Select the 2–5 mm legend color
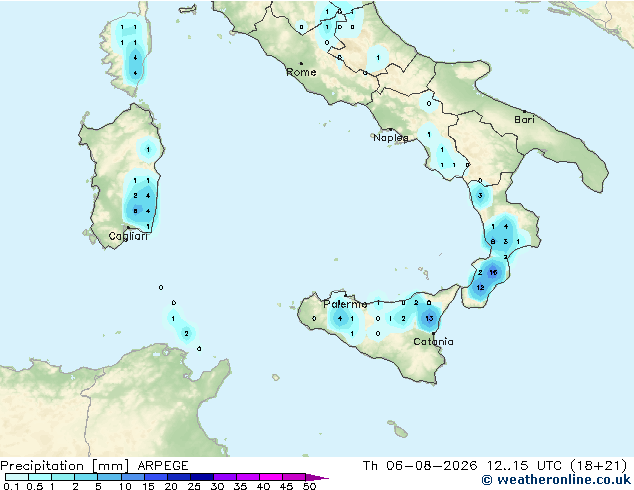The height and width of the screenshot is (490, 634). (86, 477)
